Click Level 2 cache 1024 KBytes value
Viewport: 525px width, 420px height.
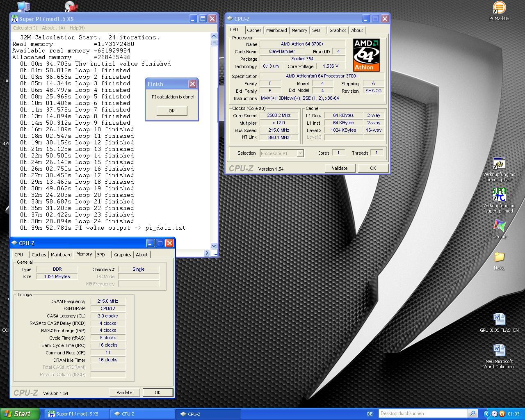tap(343, 130)
